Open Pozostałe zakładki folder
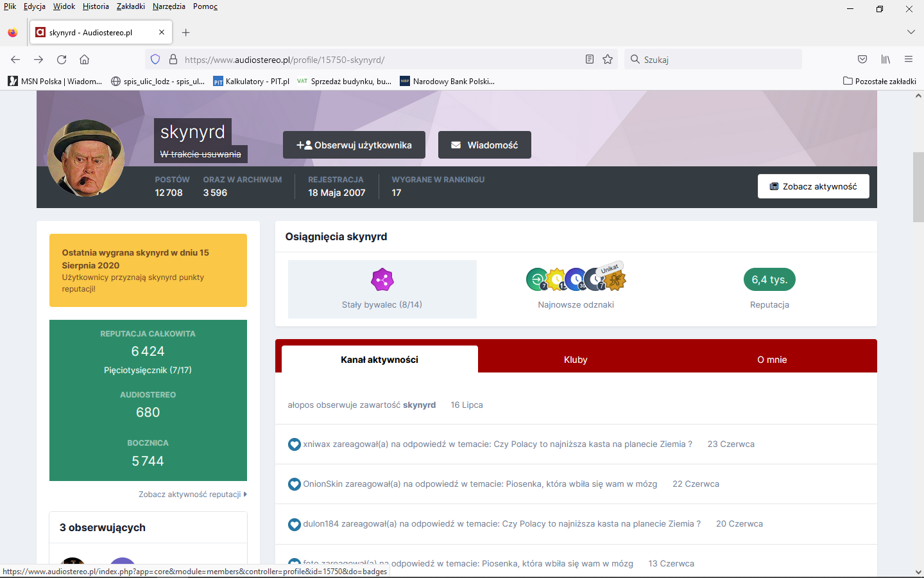924x578 pixels. coord(880,82)
